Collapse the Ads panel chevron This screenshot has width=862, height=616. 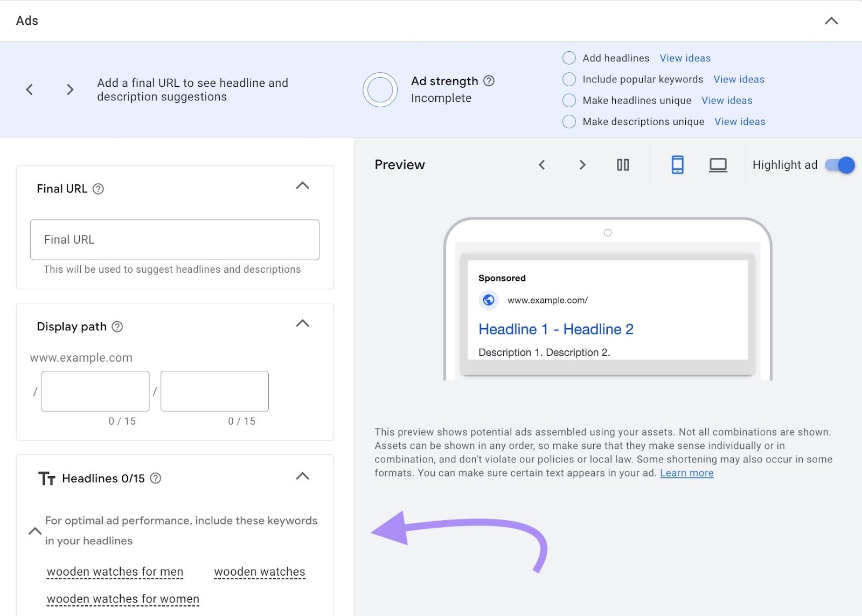[x=831, y=21]
